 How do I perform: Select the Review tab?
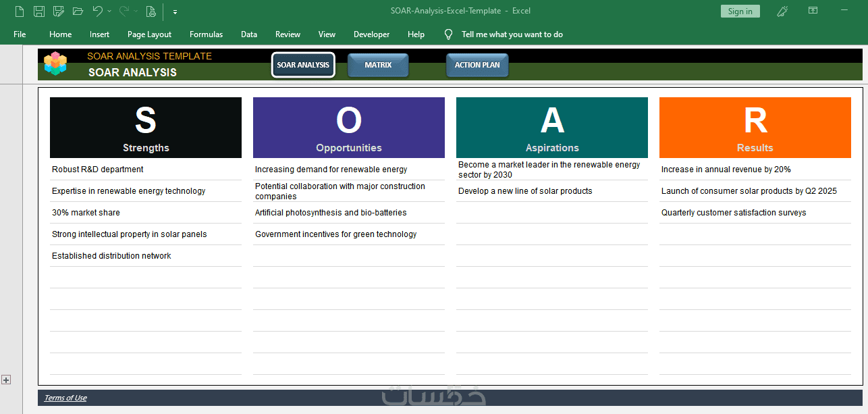point(288,34)
